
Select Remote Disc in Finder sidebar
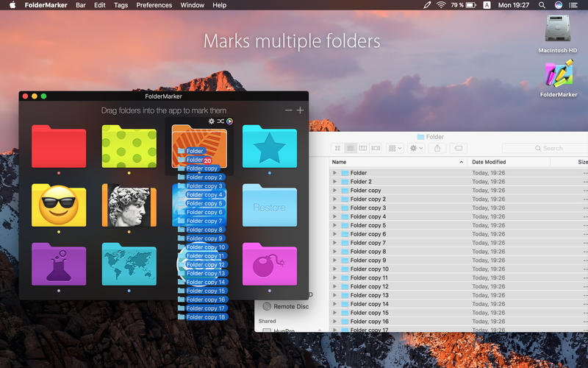[286, 306]
